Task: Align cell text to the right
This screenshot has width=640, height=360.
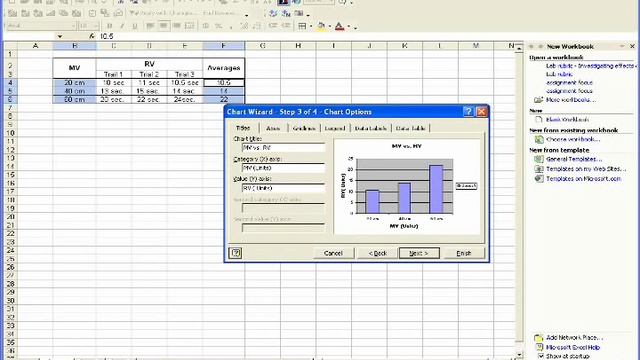Action: 177,26
